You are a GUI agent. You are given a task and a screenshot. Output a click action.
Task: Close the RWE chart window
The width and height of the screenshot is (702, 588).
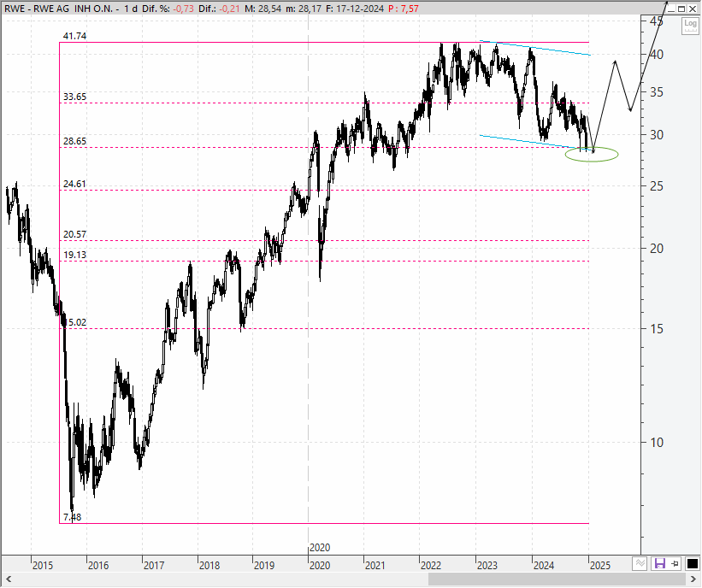pos(692,9)
